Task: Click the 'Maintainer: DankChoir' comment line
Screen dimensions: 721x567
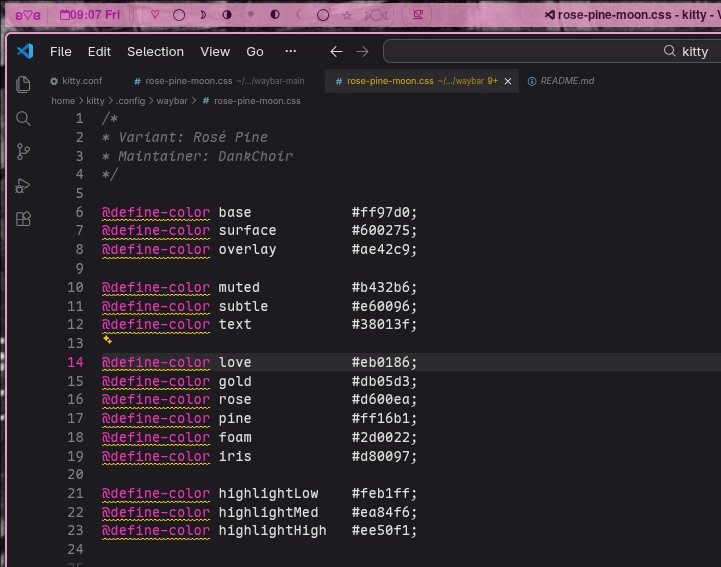Action: pyautogui.click(x=197, y=156)
